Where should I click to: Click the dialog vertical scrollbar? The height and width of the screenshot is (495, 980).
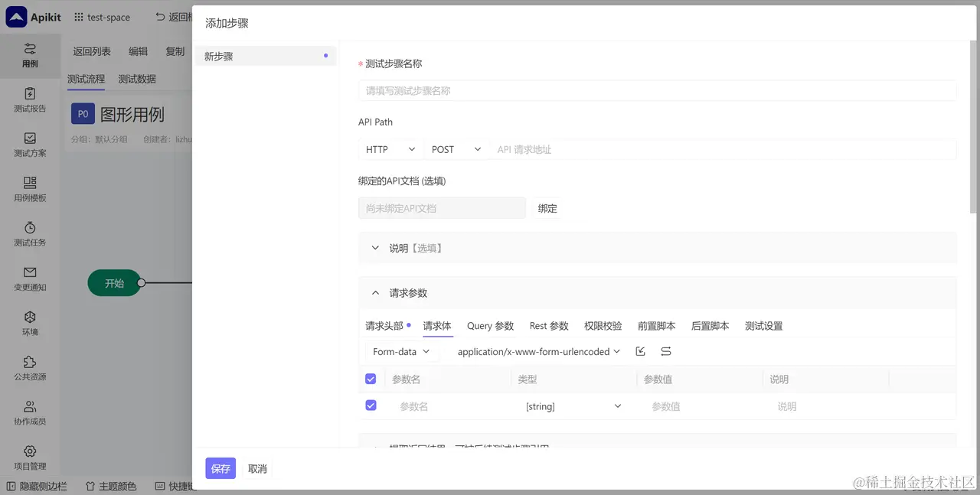pyautogui.click(x=973, y=127)
